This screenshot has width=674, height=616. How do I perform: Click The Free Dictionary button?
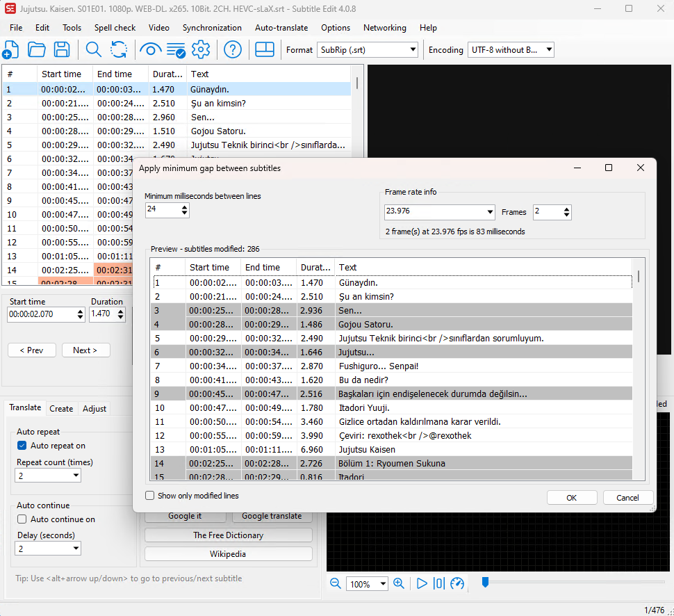[228, 535]
